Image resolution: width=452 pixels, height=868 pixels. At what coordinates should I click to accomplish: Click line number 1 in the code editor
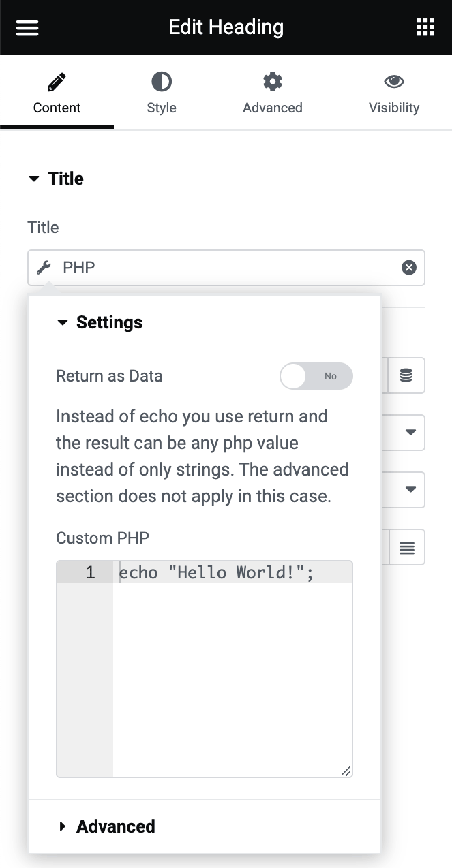90,572
